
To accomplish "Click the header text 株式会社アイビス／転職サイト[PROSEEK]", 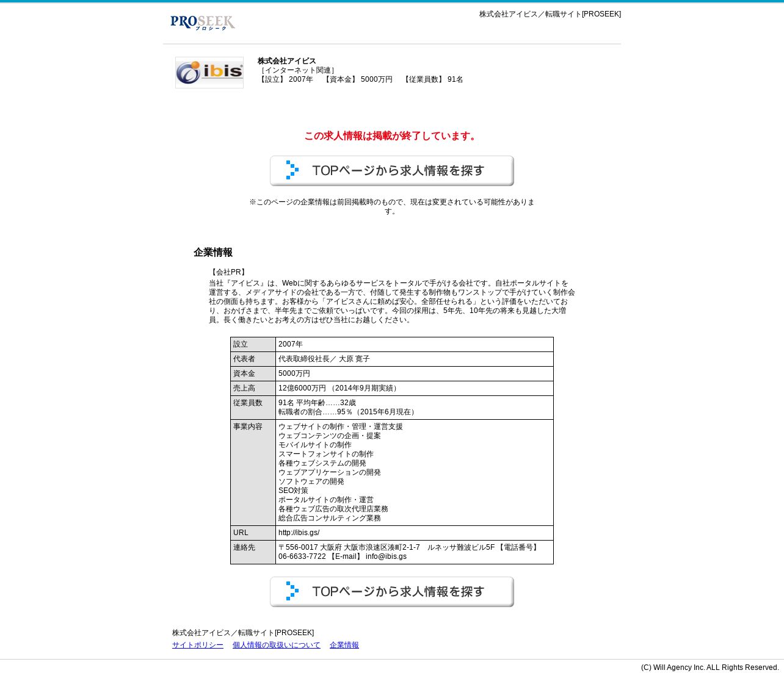I will [x=550, y=14].
